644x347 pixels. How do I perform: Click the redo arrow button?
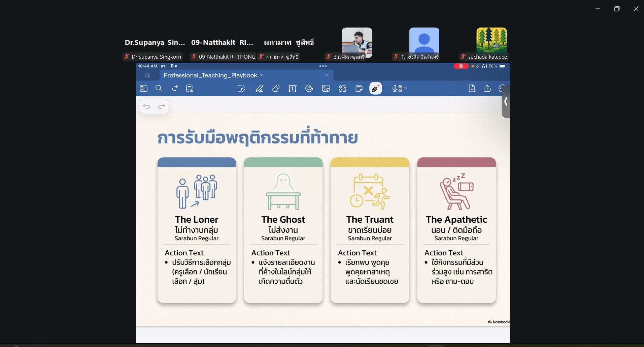pos(162,106)
